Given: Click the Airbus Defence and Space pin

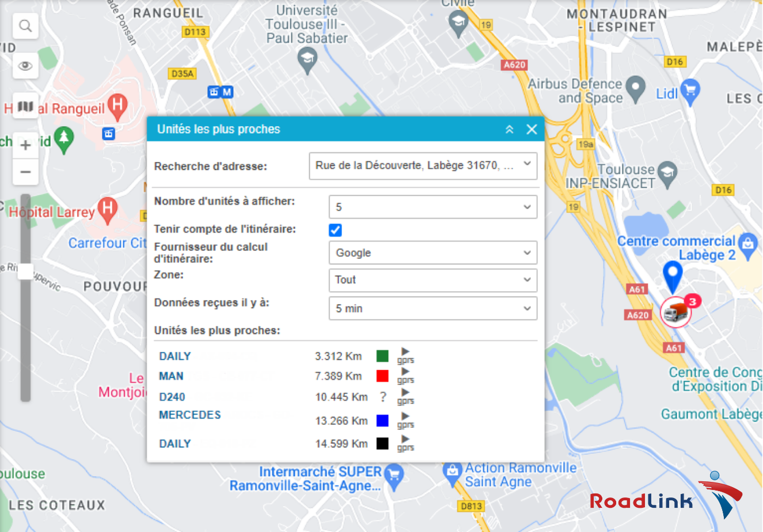Looking at the screenshot, I should click(636, 89).
